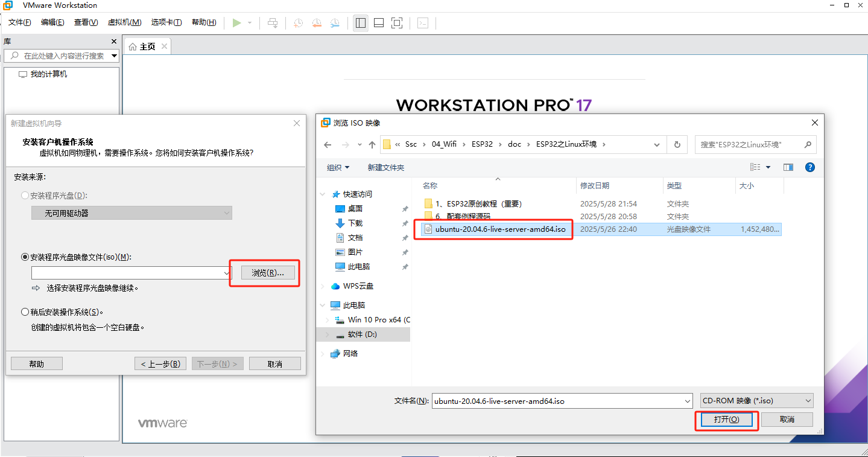Select 图片 in quick access
This screenshot has height=457, width=868.
(355, 252)
